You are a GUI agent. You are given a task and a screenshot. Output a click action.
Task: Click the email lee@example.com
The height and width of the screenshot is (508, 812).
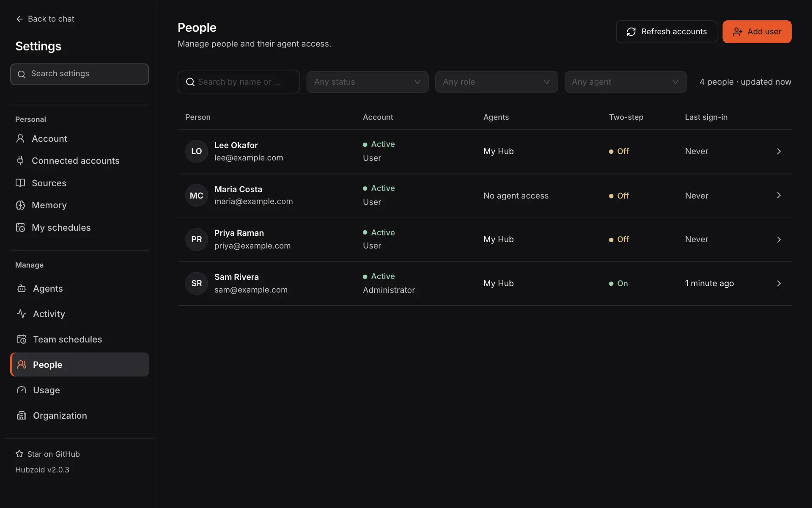[249, 158]
